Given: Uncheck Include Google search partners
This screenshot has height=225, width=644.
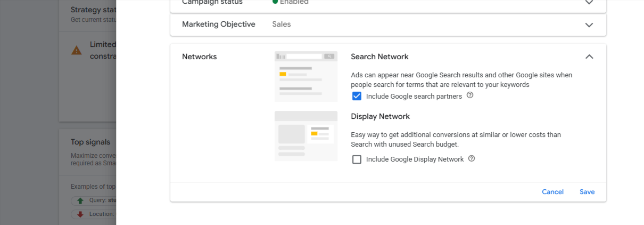Looking at the screenshot, I should 357,96.
